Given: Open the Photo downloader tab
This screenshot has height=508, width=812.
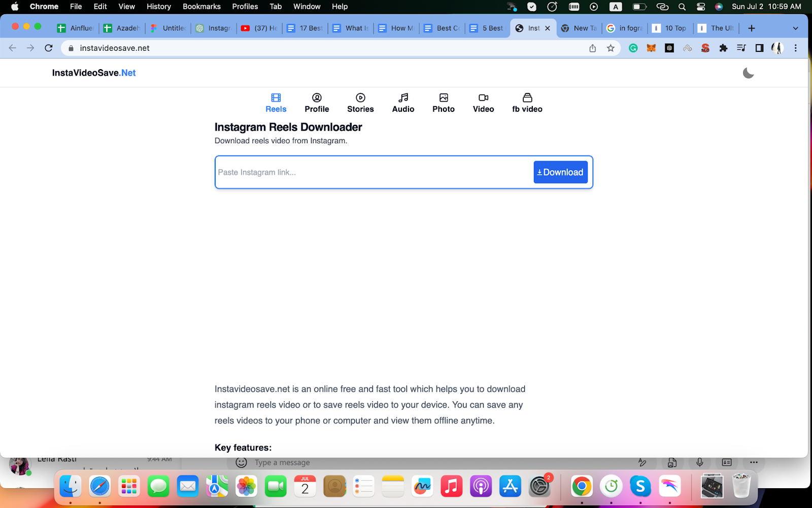Looking at the screenshot, I should (x=444, y=103).
